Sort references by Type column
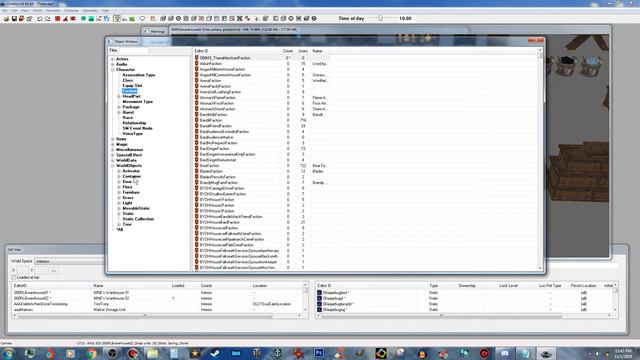Image resolution: width=640 pixels, height=360 pixels. tap(433, 286)
